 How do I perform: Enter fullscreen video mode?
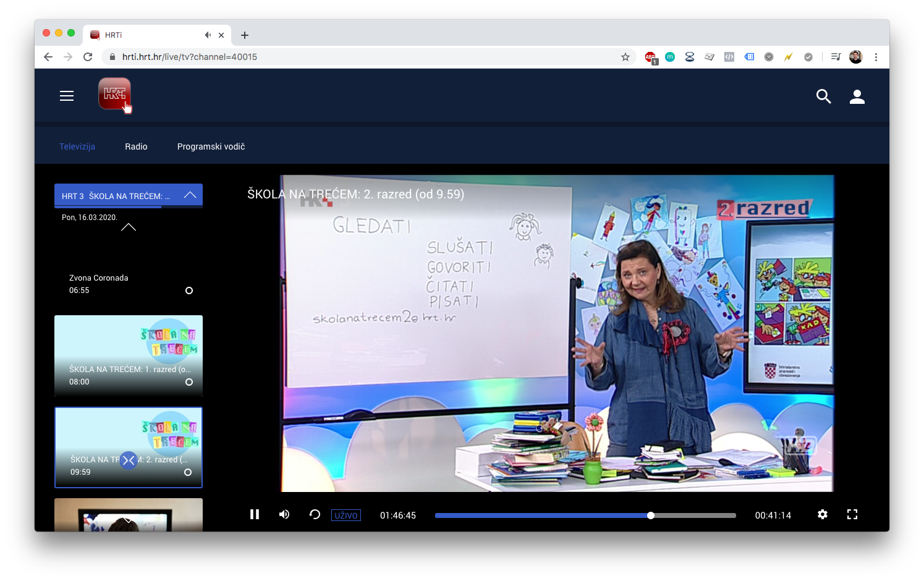point(852,514)
